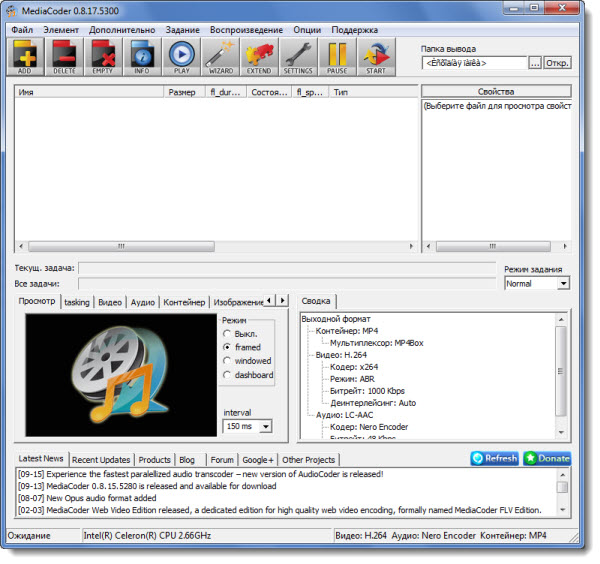Click the START transcoding icon
This screenshot has height=564, width=600.
coord(375,57)
